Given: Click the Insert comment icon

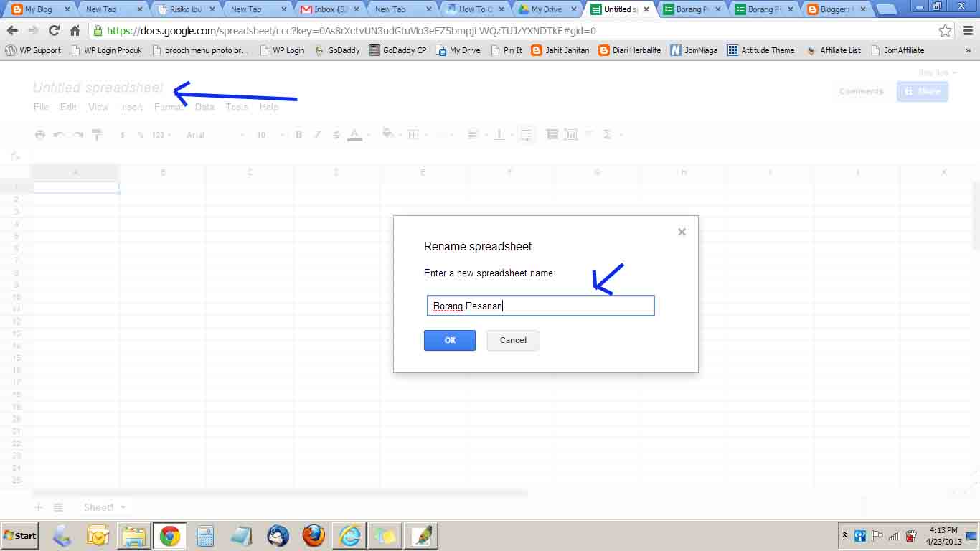Looking at the screenshot, I should pos(552,135).
